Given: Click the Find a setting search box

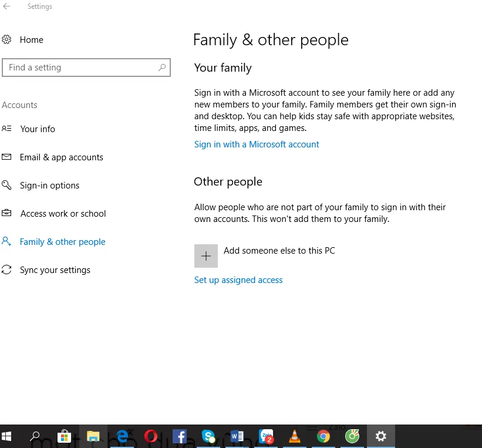Looking at the screenshot, I should pos(82,68).
